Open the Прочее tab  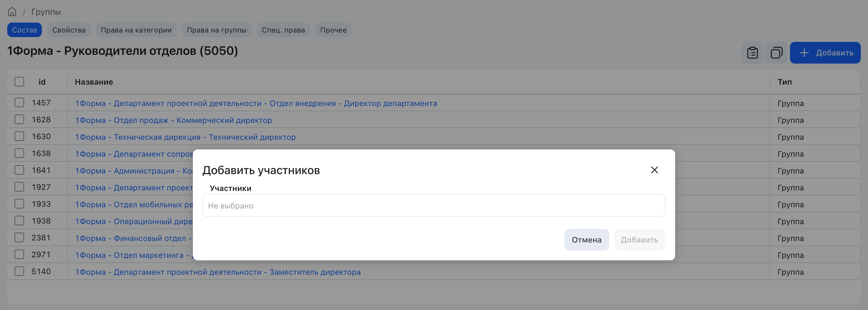tap(333, 30)
